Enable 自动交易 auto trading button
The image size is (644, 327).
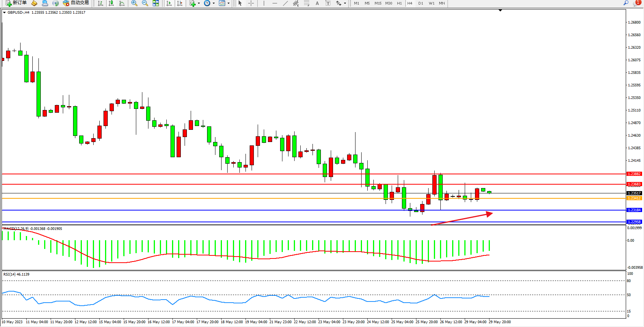[76, 3]
